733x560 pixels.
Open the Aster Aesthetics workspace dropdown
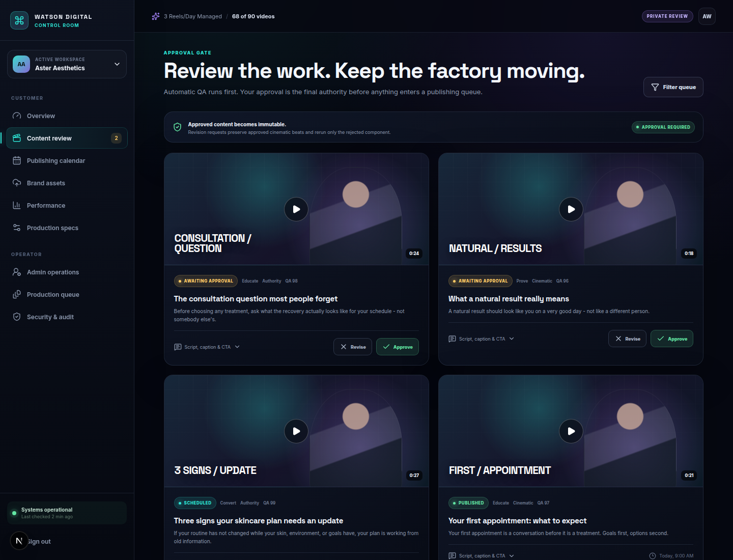67,64
